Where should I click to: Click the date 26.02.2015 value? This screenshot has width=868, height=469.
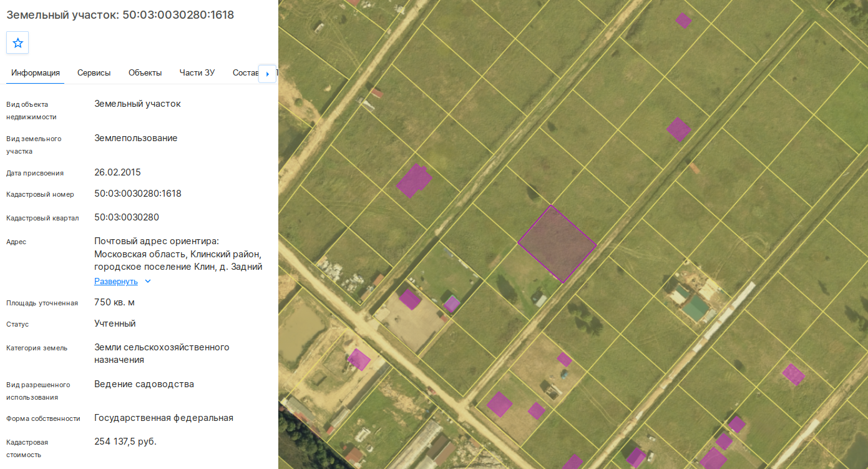point(118,172)
